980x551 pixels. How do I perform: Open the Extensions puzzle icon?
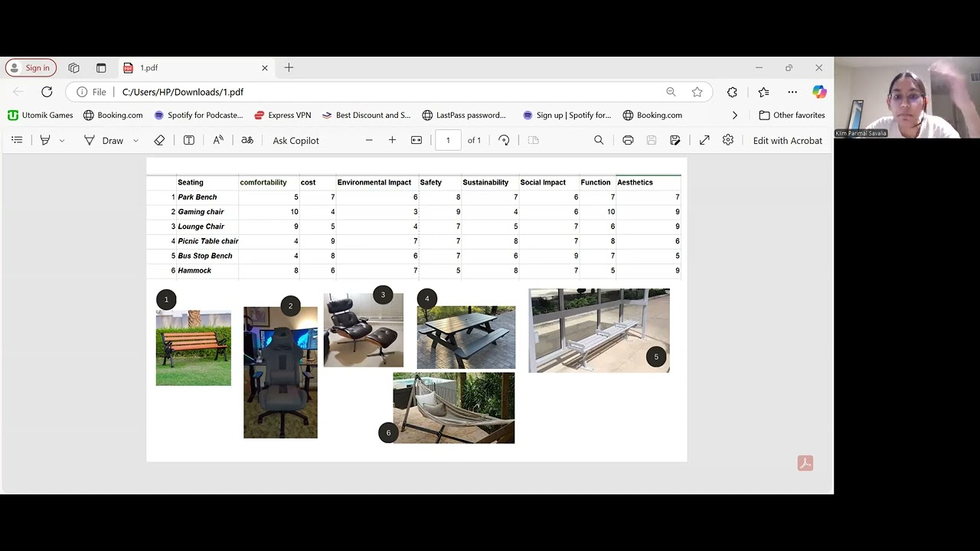click(732, 92)
